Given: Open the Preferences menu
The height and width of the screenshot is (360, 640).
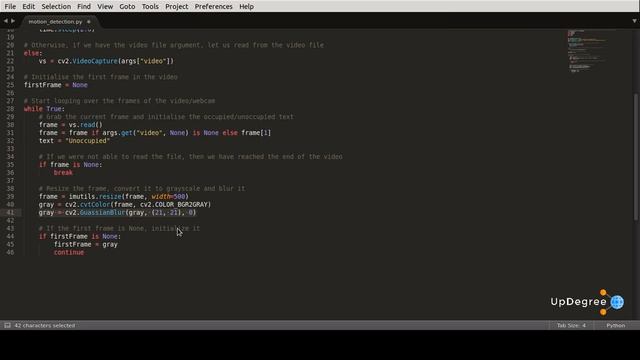Looking at the screenshot, I should click(x=213, y=7).
